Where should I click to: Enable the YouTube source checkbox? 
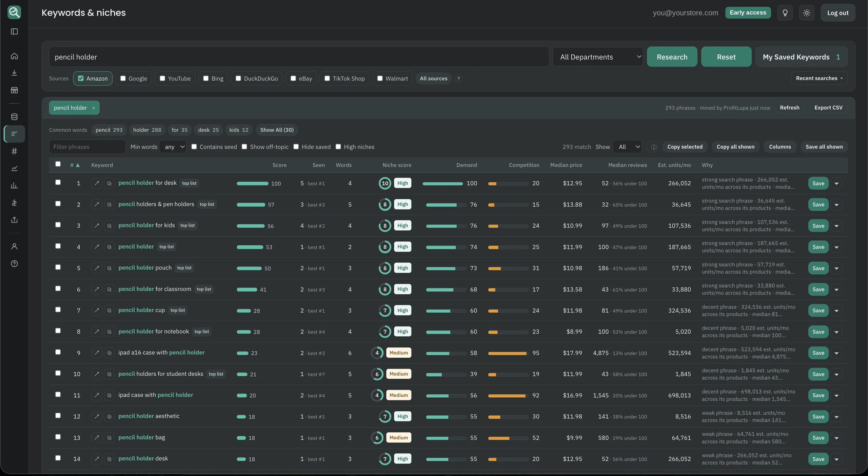(x=162, y=78)
